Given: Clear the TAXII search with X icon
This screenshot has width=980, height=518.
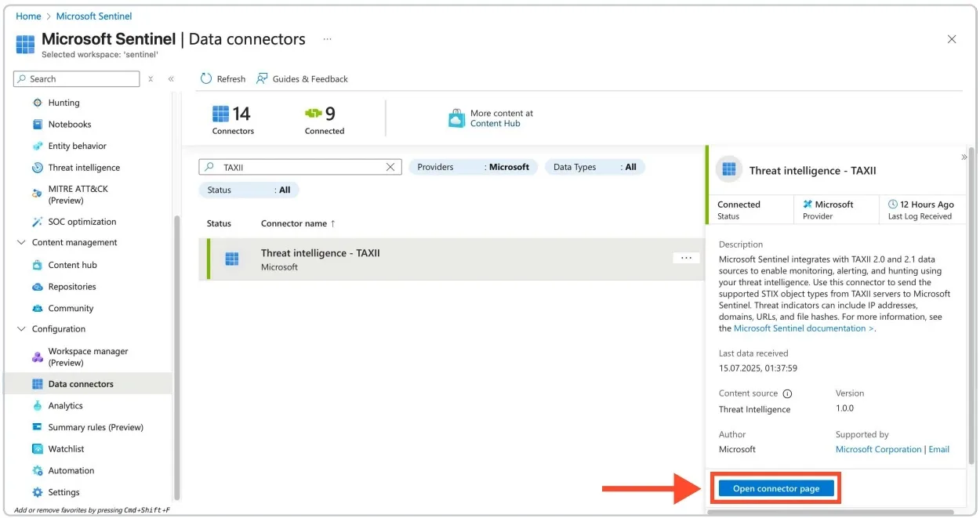Looking at the screenshot, I should [x=390, y=167].
